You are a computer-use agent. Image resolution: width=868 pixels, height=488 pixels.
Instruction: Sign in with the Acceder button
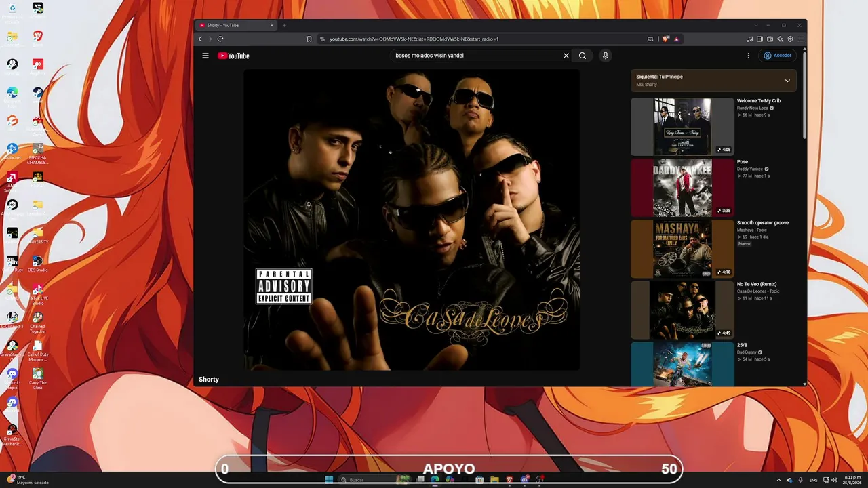coord(777,56)
